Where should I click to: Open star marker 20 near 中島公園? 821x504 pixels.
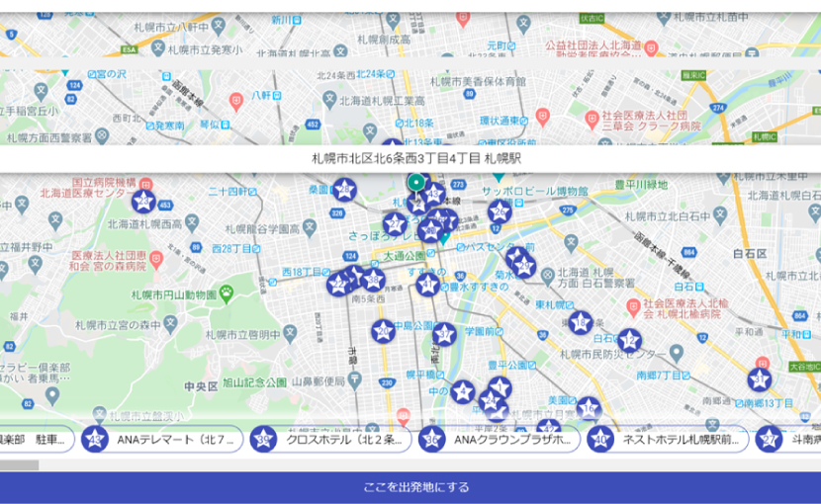tap(383, 331)
